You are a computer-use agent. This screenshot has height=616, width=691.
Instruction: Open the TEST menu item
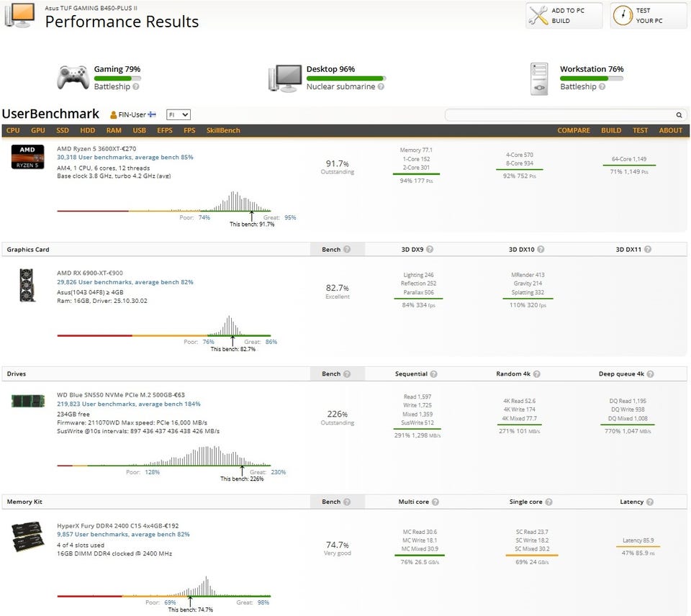click(641, 130)
